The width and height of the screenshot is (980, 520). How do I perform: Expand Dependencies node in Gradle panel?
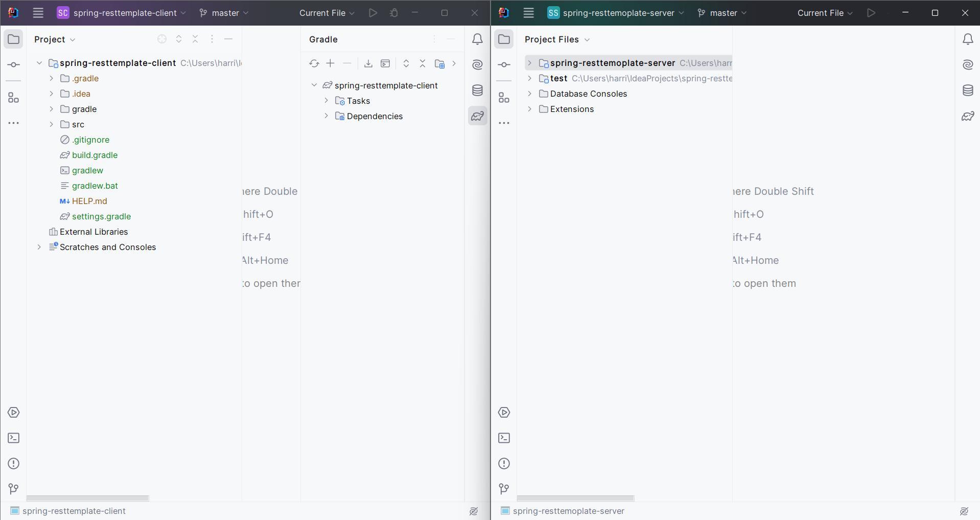point(326,116)
